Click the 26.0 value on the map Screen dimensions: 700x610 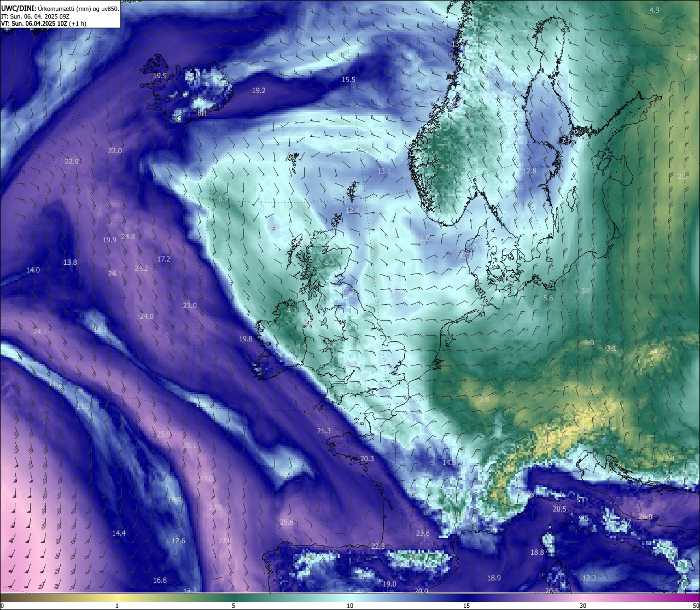point(645,517)
